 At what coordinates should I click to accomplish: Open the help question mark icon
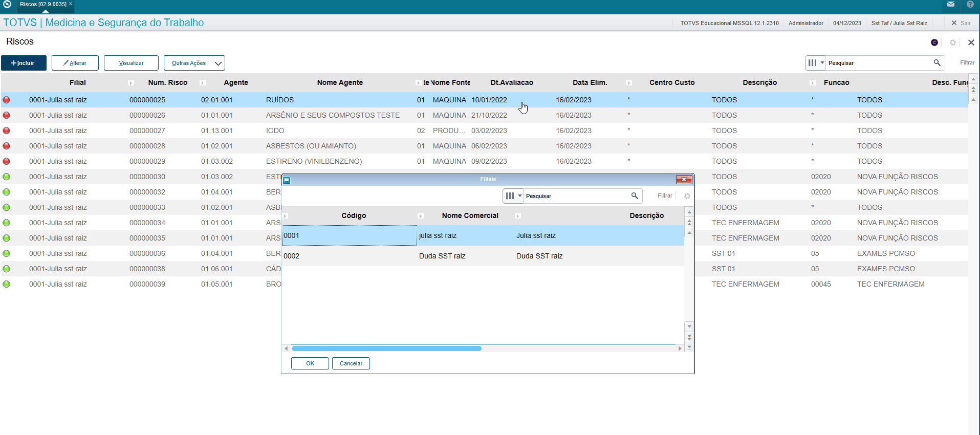pyautogui.click(x=970, y=4)
